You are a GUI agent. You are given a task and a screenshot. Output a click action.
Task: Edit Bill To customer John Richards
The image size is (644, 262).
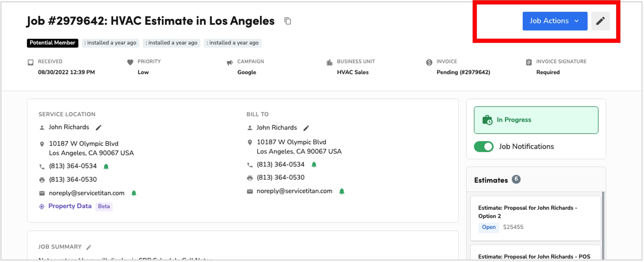tap(306, 128)
